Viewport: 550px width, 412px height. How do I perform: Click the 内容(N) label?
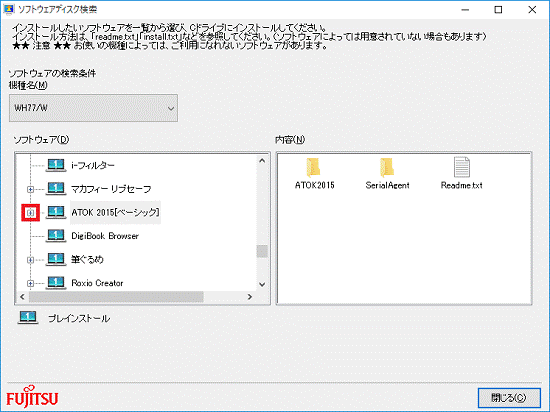coord(290,140)
